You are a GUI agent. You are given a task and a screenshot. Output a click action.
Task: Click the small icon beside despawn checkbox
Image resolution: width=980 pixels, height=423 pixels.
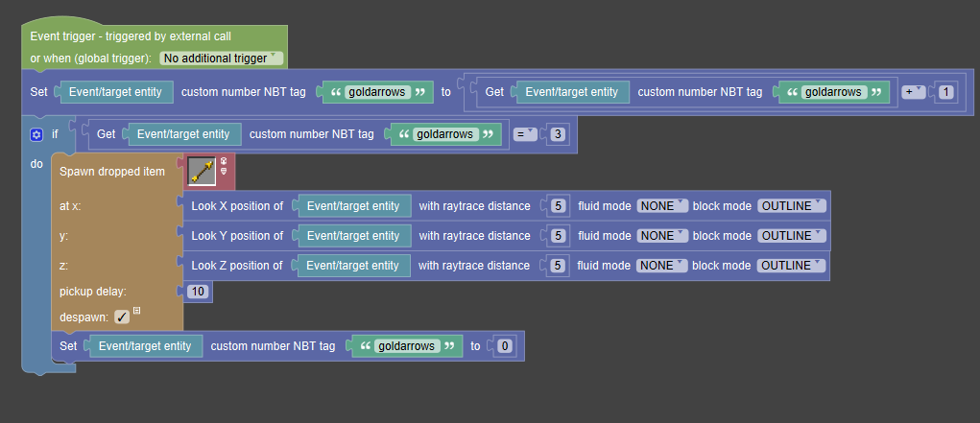137,310
